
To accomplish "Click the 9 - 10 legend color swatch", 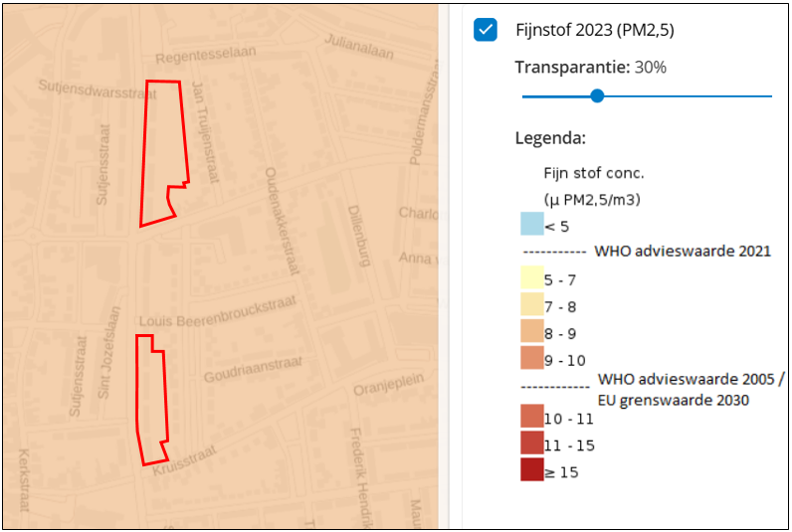I will point(531,357).
